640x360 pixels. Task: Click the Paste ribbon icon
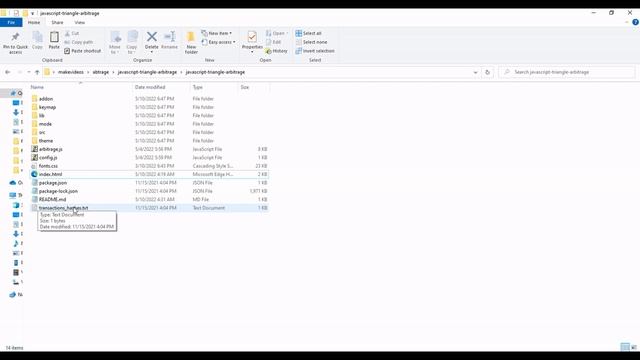click(54, 37)
